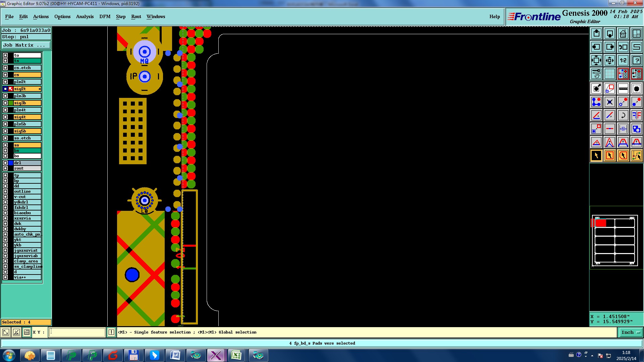Click the sig2t layer options marker
This screenshot has width=644, height=362.
(x=40, y=89)
